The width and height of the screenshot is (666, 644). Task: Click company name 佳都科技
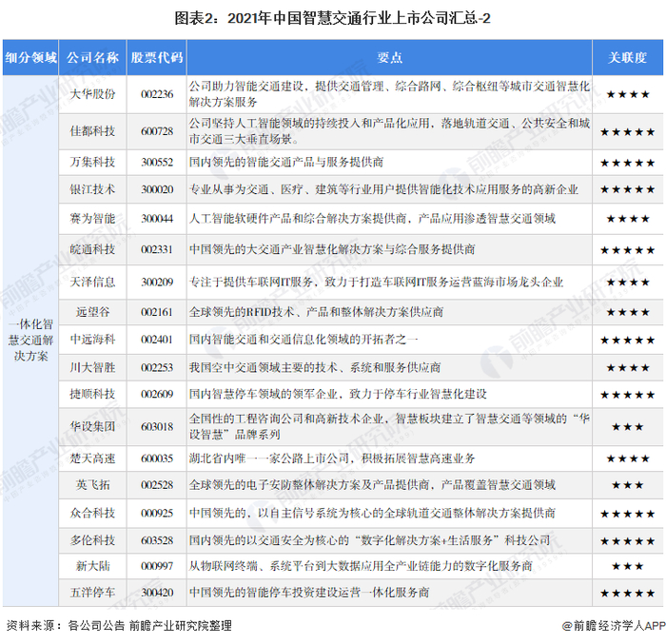92,131
